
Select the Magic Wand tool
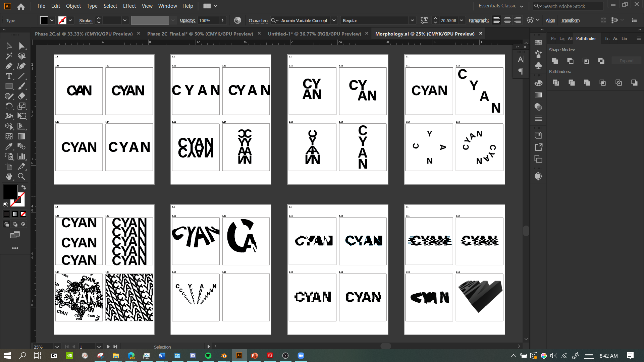pos(9,56)
